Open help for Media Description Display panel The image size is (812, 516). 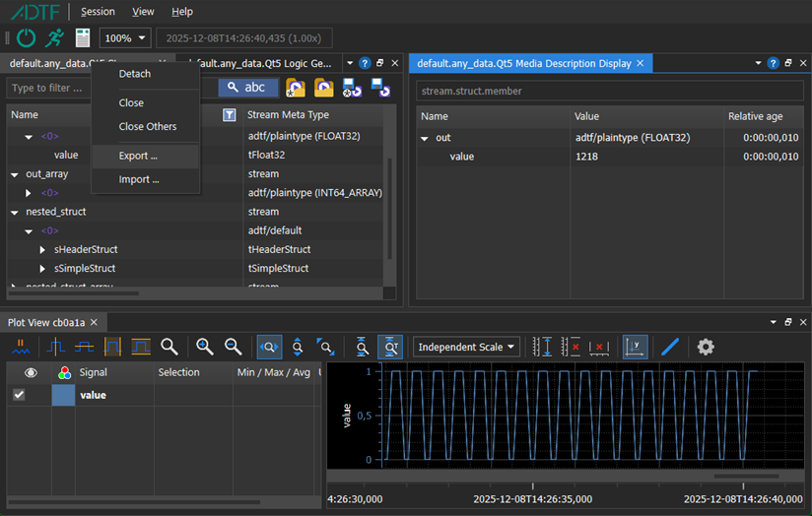pos(773,63)
